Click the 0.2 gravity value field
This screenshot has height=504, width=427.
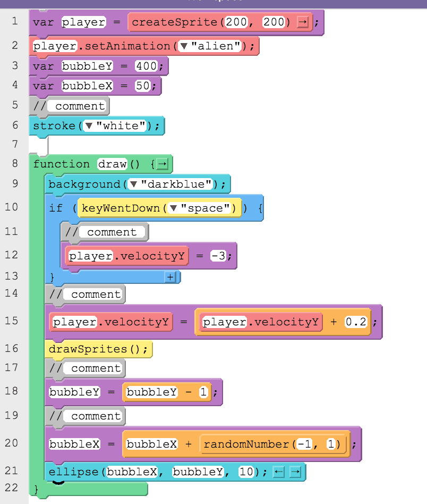pos(356,322)
